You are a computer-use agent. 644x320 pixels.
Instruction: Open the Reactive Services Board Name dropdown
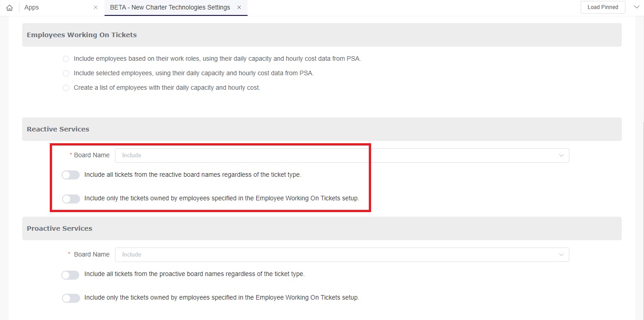(335, 155)
